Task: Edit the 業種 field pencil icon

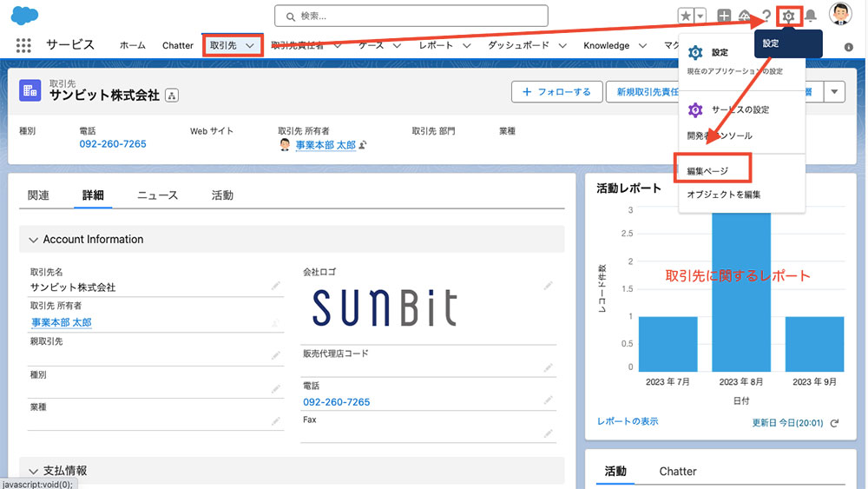Action: pyautogui.click(x=275, y=422)
